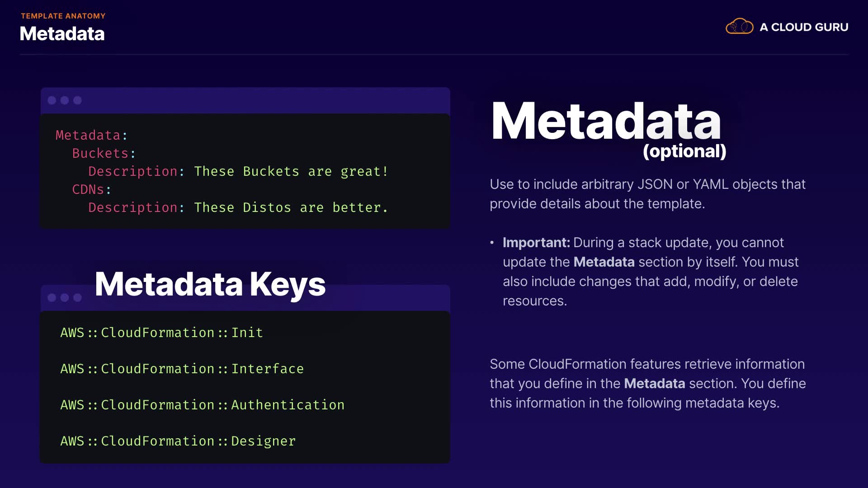Click the first dot of the Metadata Keys window

point(52,297)
